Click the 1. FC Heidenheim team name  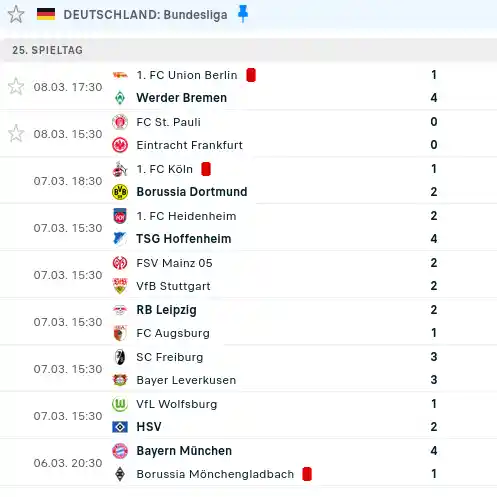(x=186, y=216)
